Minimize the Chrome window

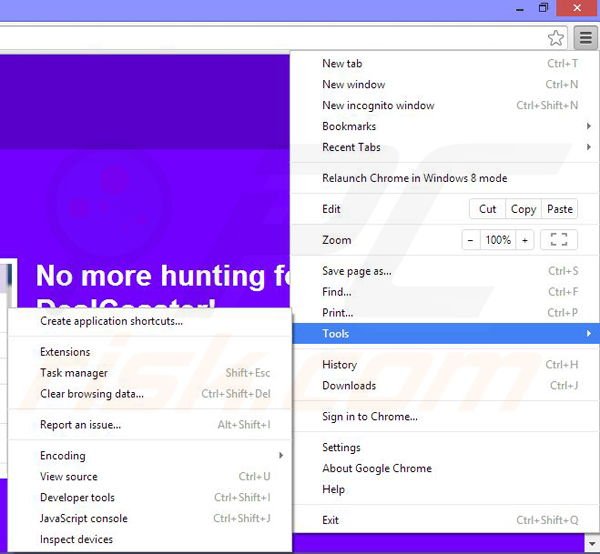(x=520, y=8)
